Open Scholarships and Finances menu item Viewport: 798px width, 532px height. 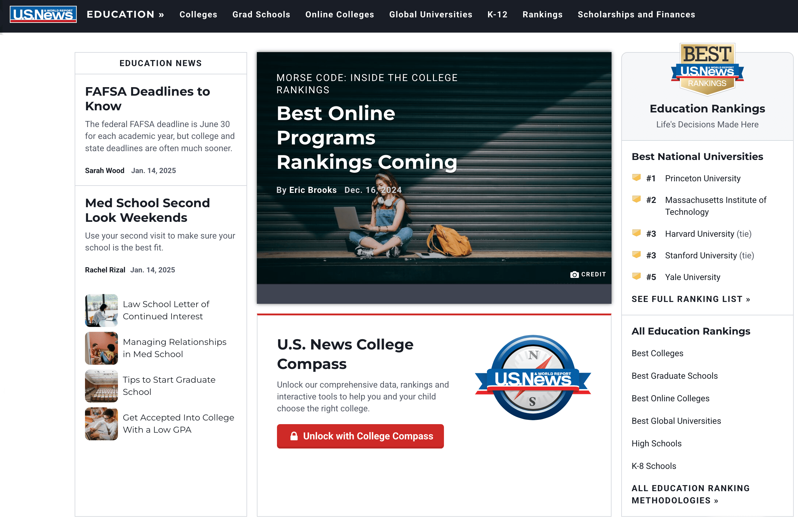[x=637, y=14]
